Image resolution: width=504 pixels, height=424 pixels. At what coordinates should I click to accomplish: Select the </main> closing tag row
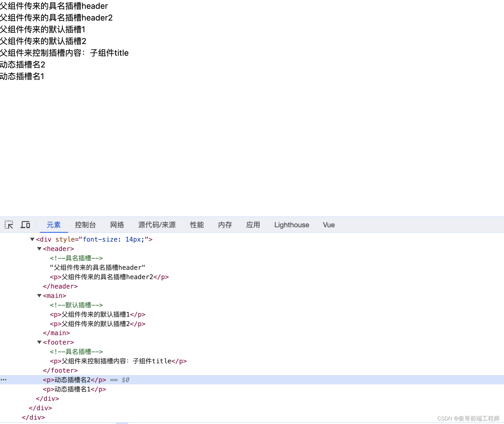click(56, 333)
